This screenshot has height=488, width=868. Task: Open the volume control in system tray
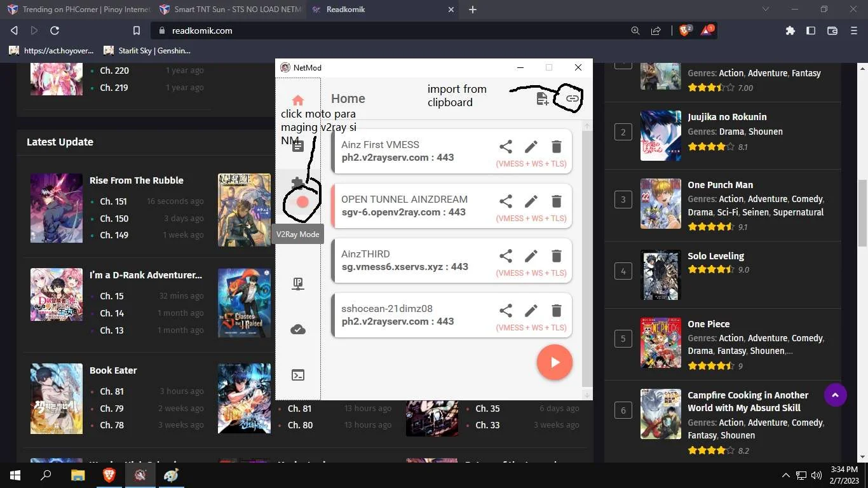coord(817,475)
